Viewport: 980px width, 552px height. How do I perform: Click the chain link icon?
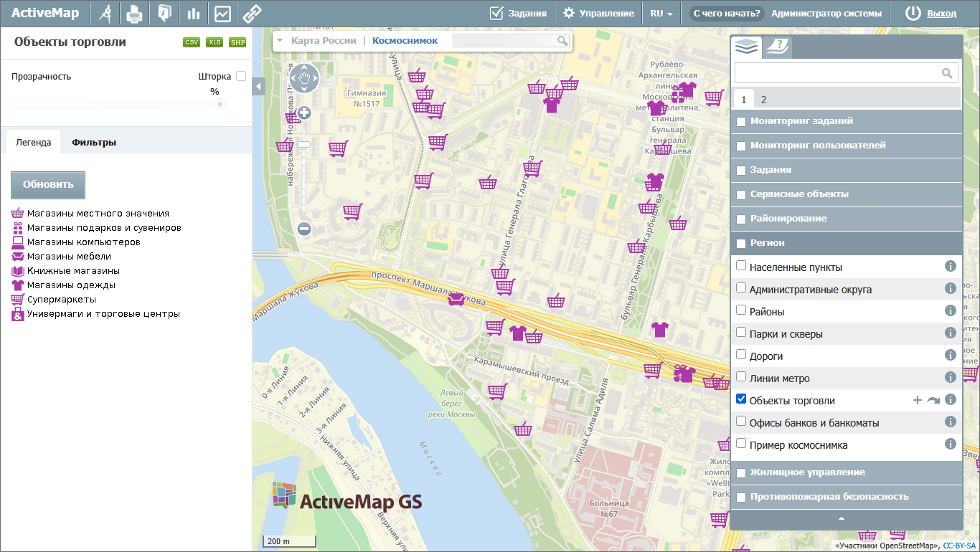[250, 13]
